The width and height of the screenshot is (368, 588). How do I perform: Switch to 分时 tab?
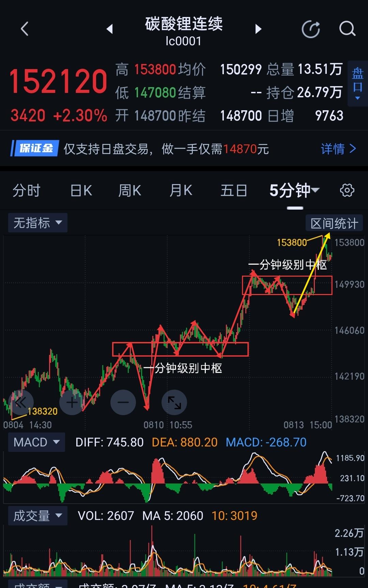click(27, 190)
